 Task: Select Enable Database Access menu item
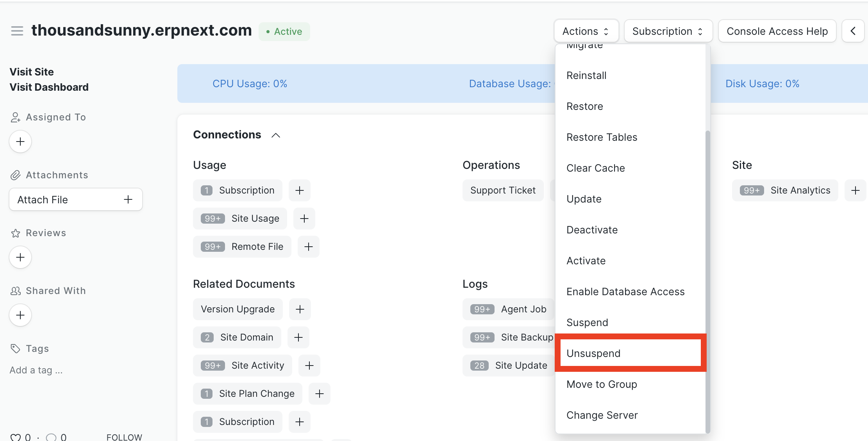click(625, 292)
